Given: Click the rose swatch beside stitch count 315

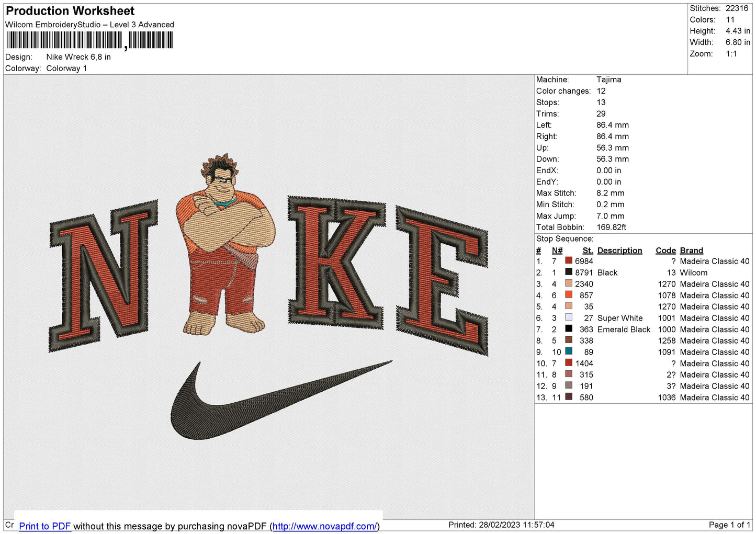Looking at the screenshot, I should coord(569,374).
